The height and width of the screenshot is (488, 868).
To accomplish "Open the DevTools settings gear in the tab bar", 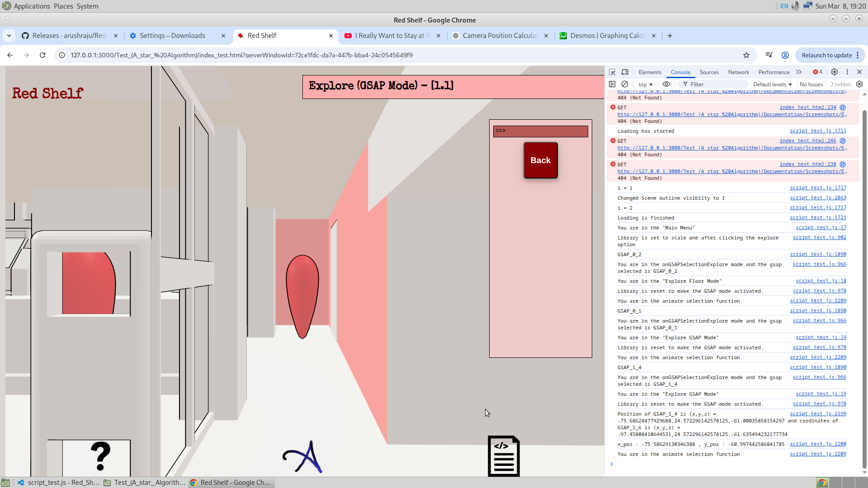I will (x=835, y=72).
